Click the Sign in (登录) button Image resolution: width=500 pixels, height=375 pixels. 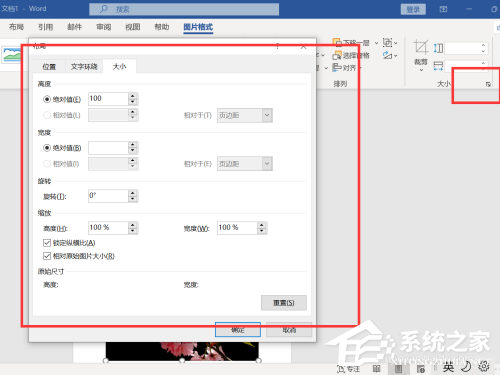(x=413, y=9)
